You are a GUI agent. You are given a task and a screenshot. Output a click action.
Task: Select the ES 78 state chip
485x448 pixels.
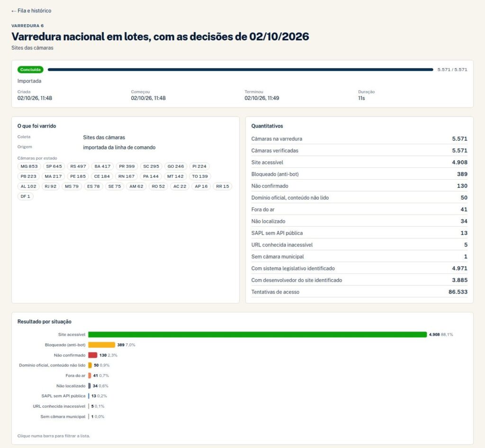tap(93, 186)
